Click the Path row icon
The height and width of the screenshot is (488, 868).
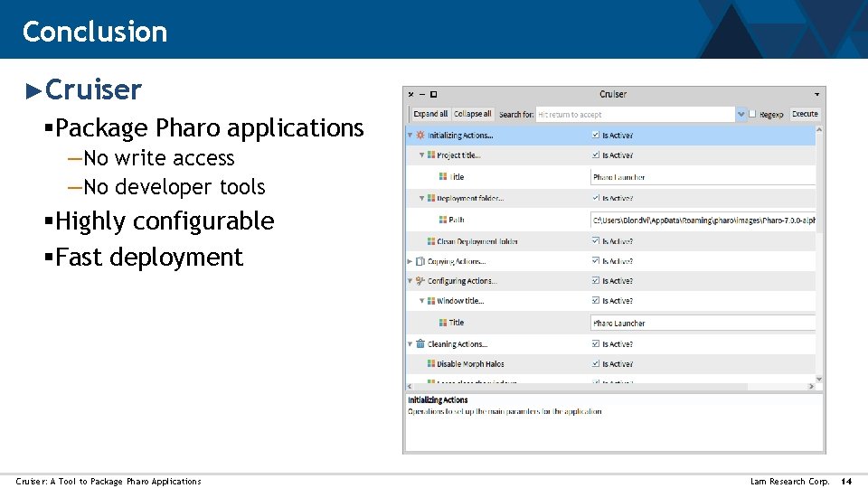pos(443,220)
